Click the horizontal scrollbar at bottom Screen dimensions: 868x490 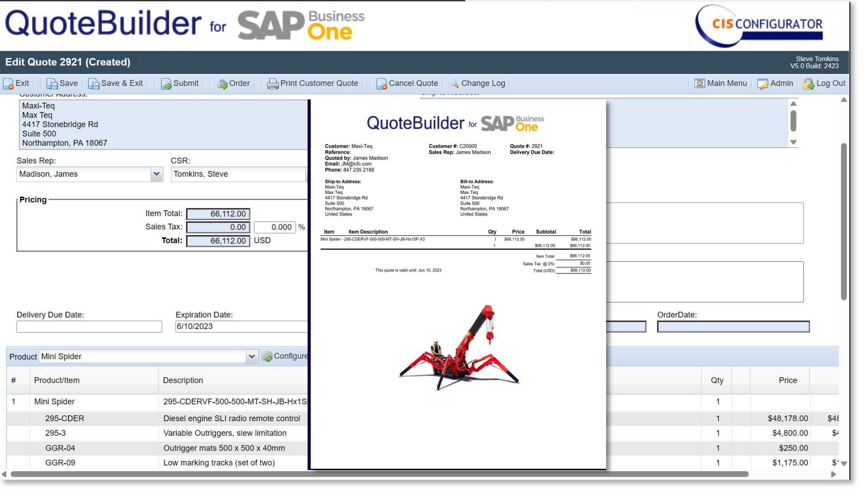pos(379,474)
